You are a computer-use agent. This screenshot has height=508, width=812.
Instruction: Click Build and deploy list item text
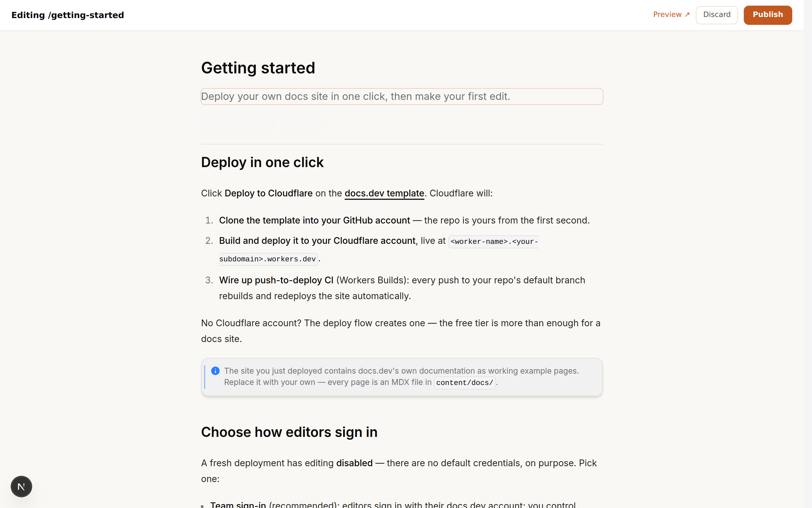pos(317,240)
